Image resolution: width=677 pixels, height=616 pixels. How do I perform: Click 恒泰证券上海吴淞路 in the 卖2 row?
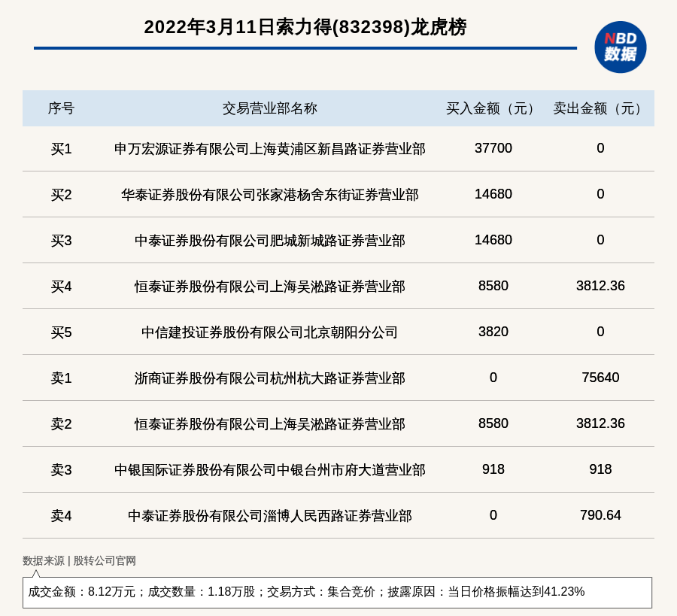pos(269,424)
